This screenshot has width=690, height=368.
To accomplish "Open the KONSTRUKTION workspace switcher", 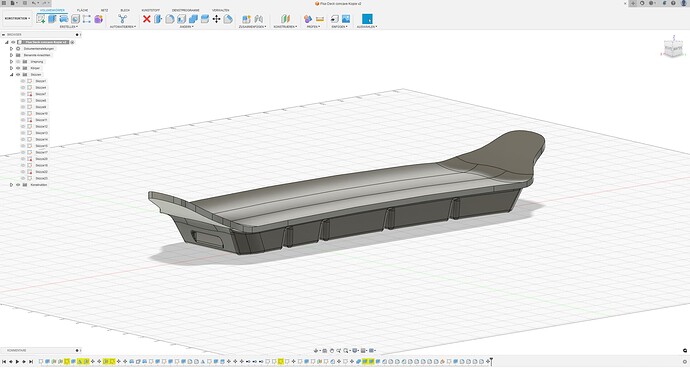I will [17, 18].
